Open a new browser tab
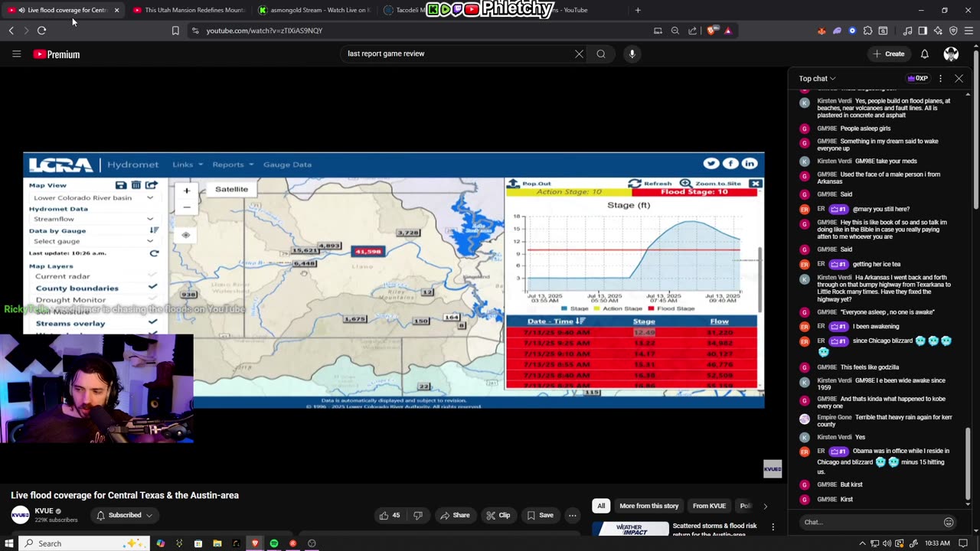 click(638, 10)
